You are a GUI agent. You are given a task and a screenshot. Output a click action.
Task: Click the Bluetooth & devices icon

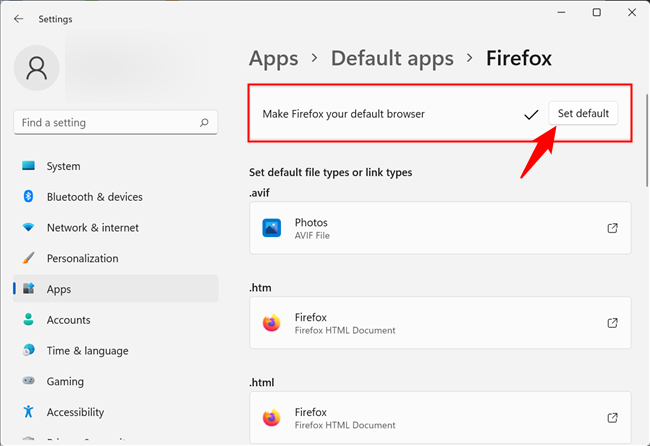28,197
